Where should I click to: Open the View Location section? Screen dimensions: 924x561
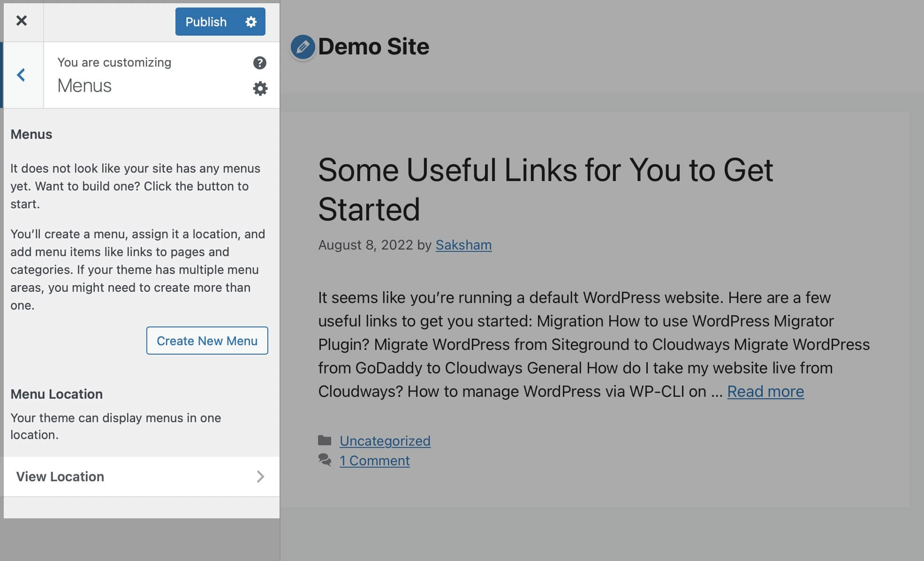coord(60,477)
